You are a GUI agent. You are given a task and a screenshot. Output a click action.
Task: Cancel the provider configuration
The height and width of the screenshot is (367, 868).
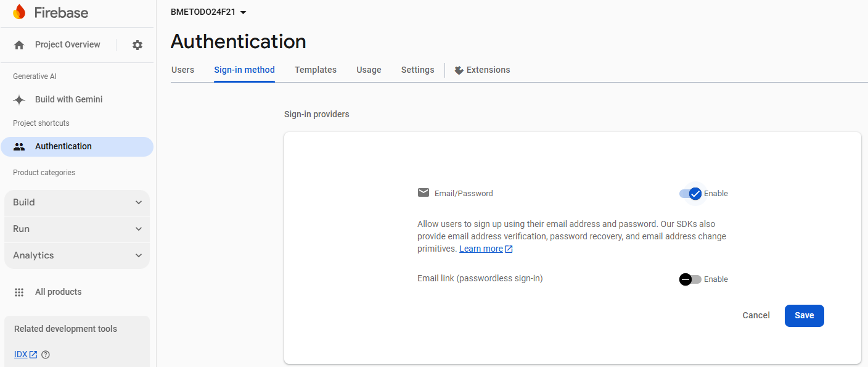756,316
